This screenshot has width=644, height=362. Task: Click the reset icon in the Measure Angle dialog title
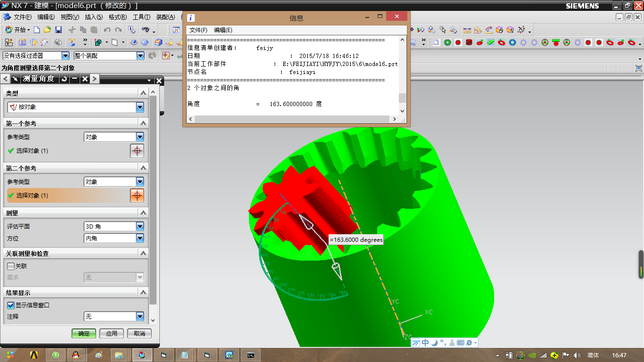coord(64,79)
